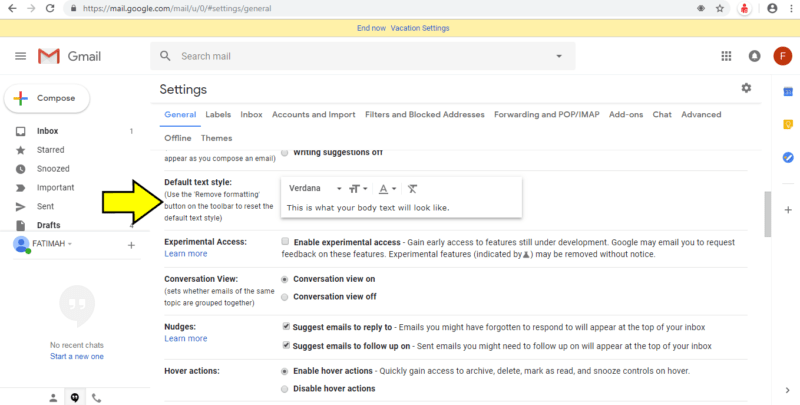Open the Advanced settings tab

pos(701,114)
